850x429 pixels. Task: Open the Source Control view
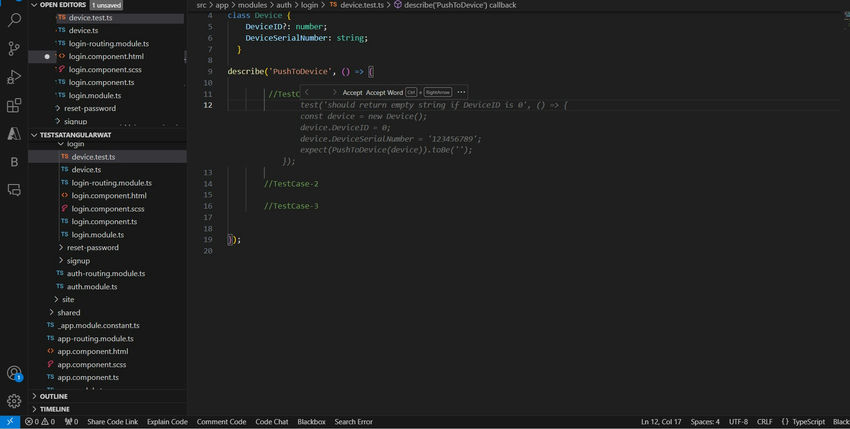click(x=14, y=48)
